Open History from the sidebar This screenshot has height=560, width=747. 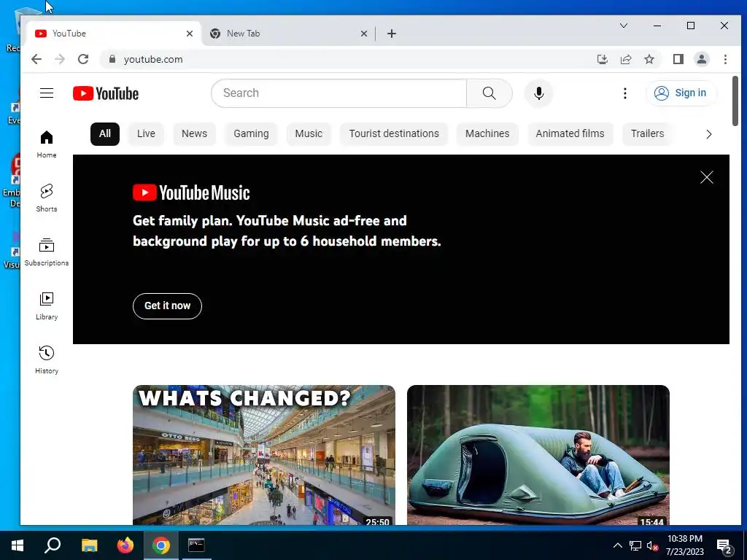tap(47, 360)
